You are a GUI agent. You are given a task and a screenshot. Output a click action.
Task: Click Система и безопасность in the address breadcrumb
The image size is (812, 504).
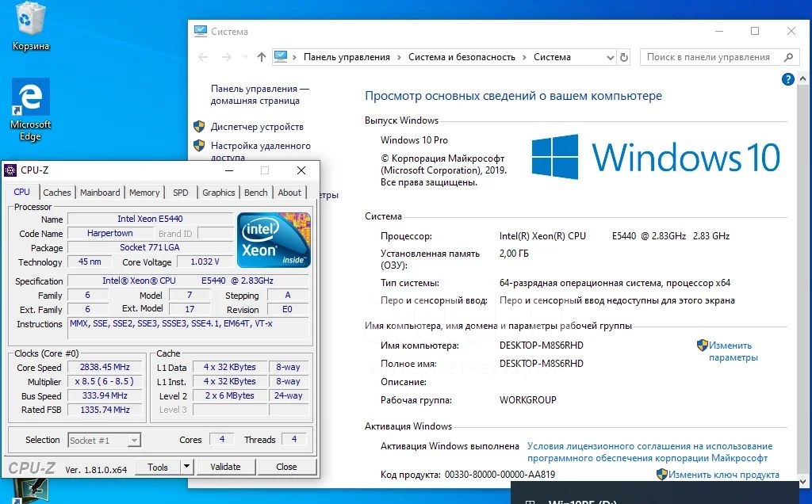tap(462, 57)
